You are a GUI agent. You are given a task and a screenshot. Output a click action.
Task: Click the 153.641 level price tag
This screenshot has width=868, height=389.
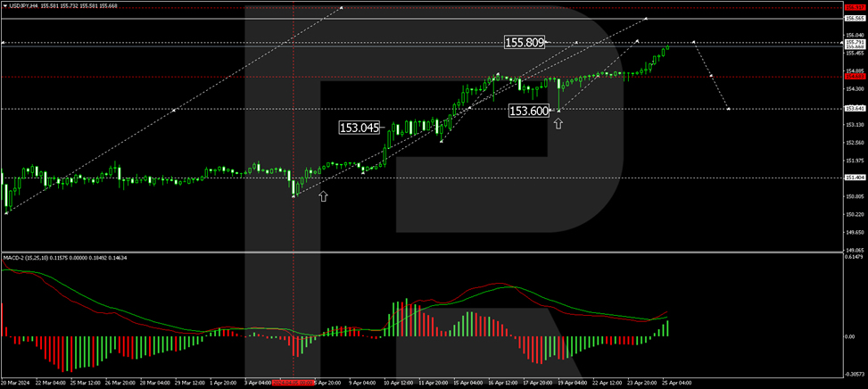point(856,109)
